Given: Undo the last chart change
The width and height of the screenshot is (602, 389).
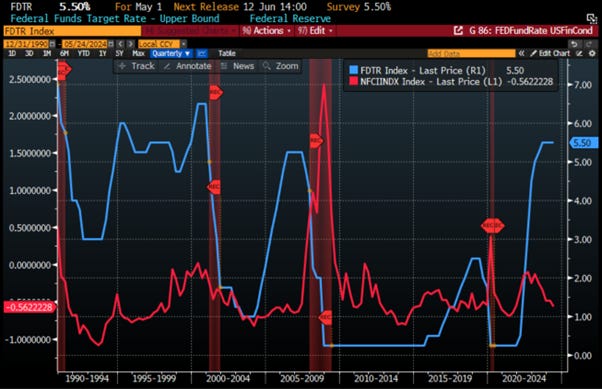Looking at the screenshot, I should click(x=574, y=44).
